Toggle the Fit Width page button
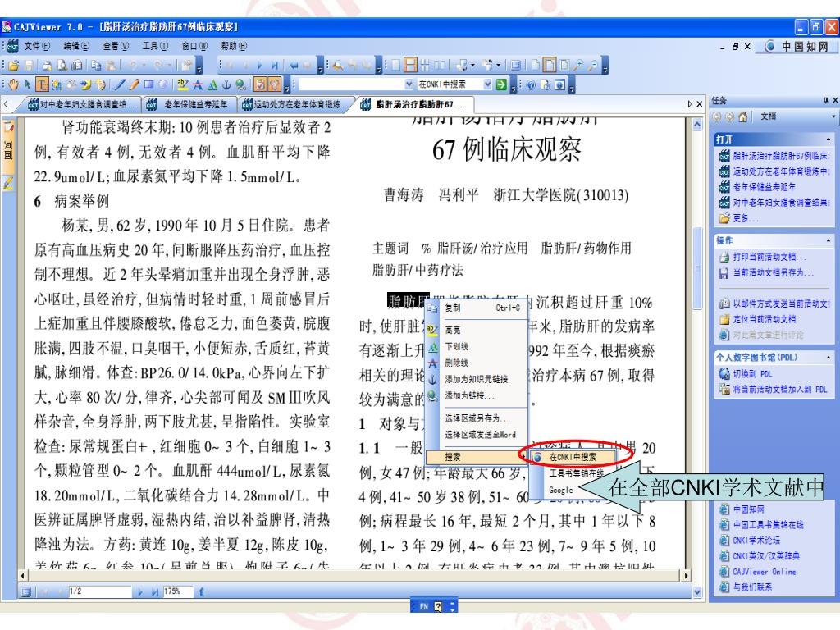 pyautogui.click(x=550, y=66)
